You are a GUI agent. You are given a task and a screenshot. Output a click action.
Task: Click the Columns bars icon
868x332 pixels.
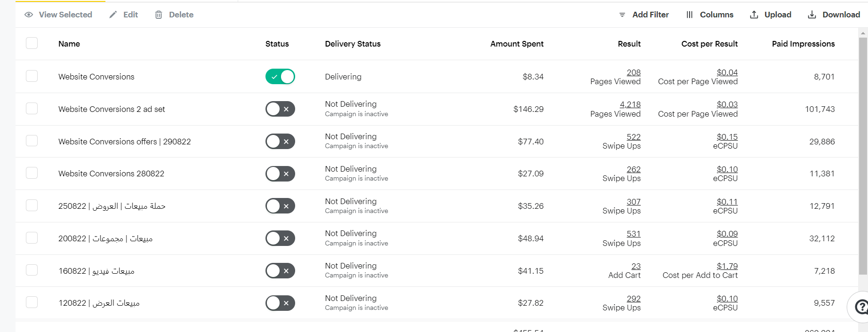click(689, 15)
